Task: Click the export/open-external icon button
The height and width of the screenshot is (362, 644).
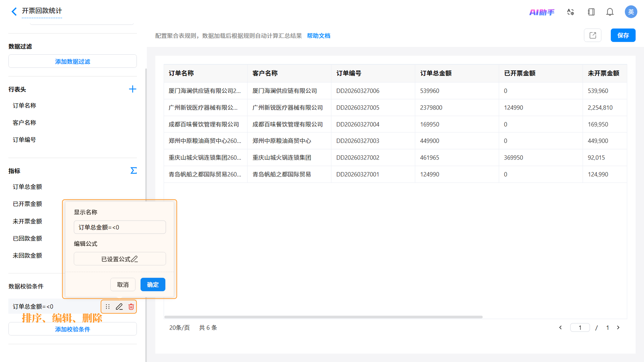Action: 592,35
